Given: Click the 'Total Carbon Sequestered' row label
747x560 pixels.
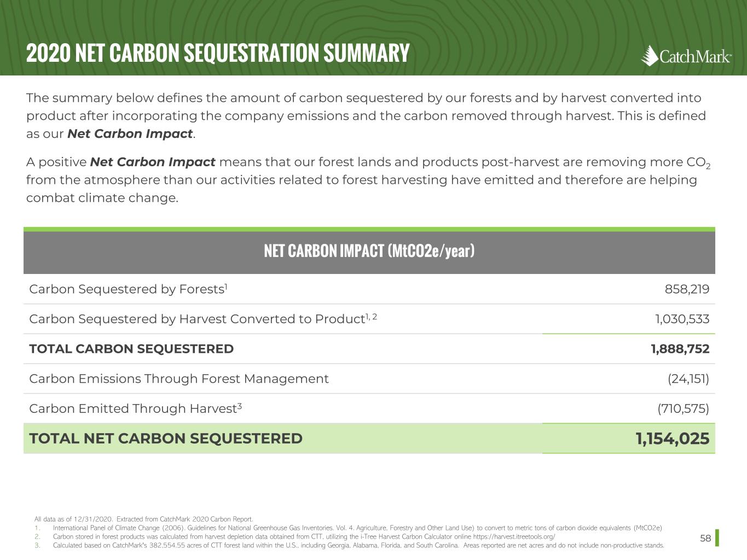Looking at the screenshot, I should click(131, 349).
